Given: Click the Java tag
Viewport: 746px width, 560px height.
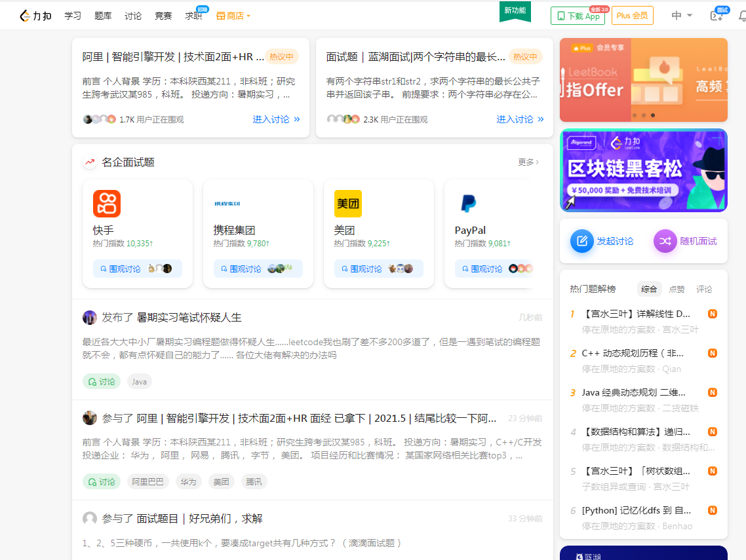Looking at the screenshot, I should pos(140,382).
